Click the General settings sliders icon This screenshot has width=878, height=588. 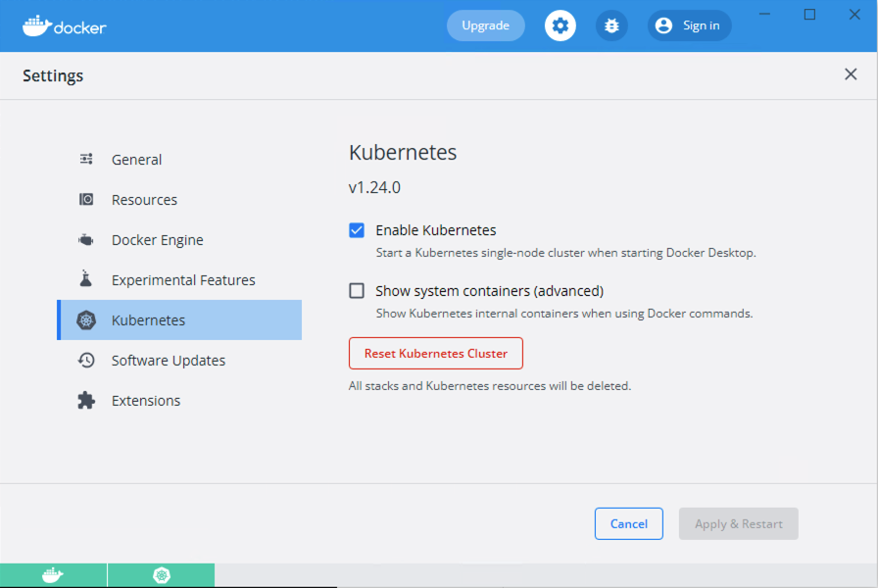[x=86, y=160]
